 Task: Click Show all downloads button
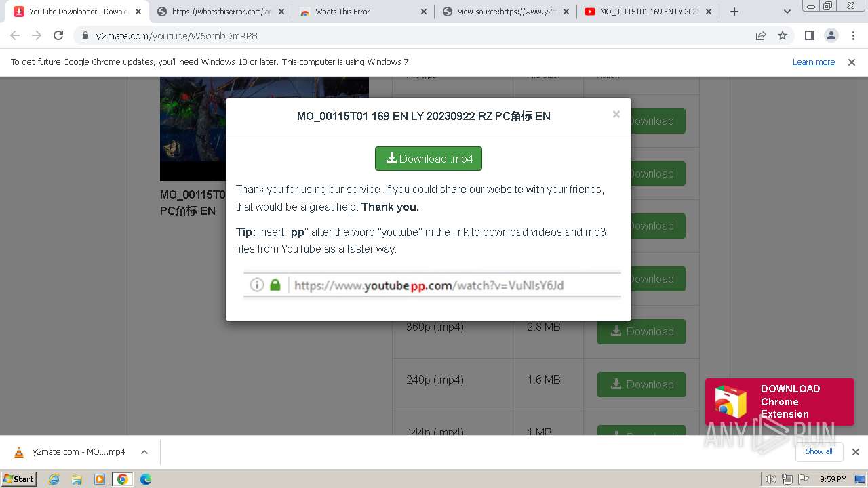[x=818, y=451]
